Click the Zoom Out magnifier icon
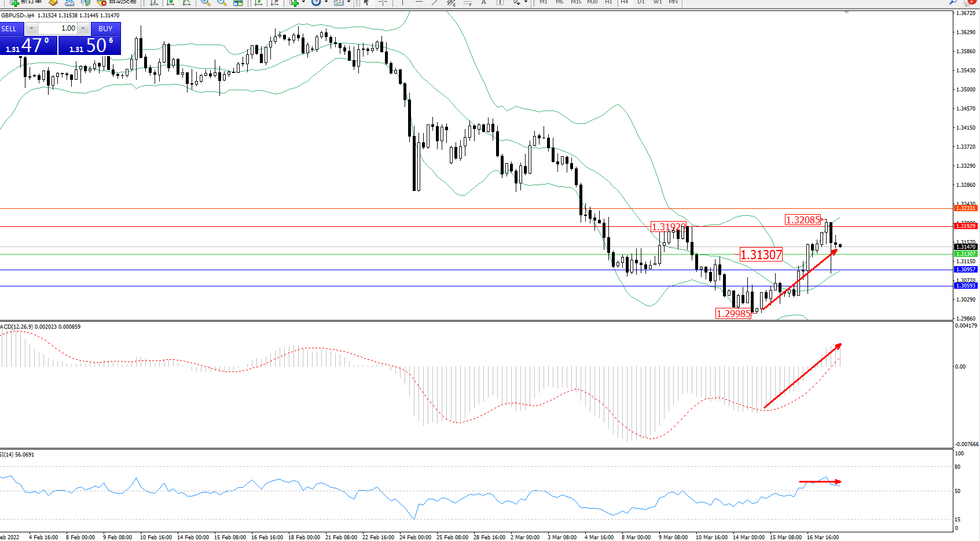This screenshot has width=980, height=541. [221, 2]
